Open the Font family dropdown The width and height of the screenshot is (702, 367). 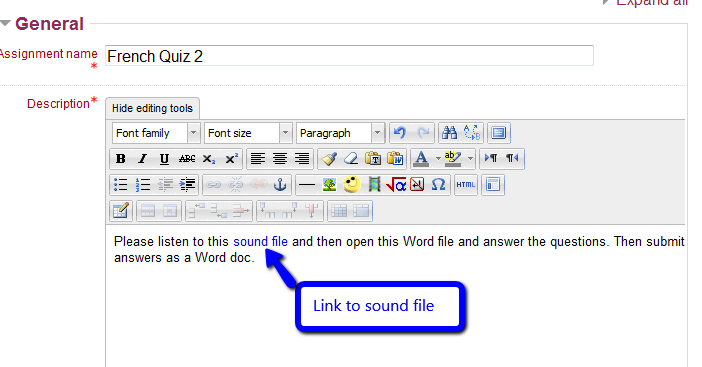[x=155, y=133]
